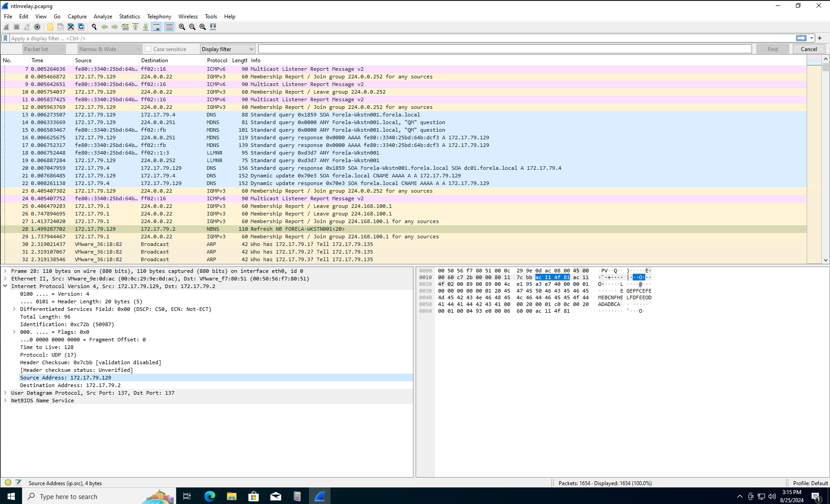The height and width of the screenshot is (504, 830).
Task: Collapse the Internet Protocol Version 4 item
Action: tap(5, 286)
